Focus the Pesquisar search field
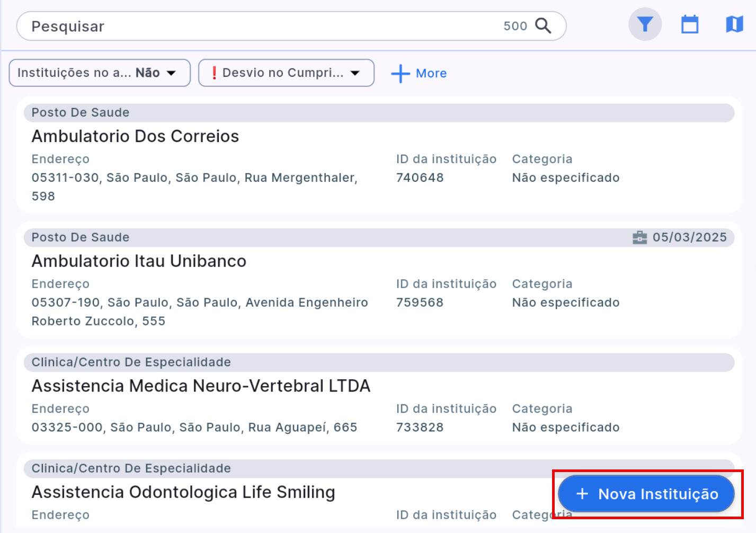 click(254, 26)
